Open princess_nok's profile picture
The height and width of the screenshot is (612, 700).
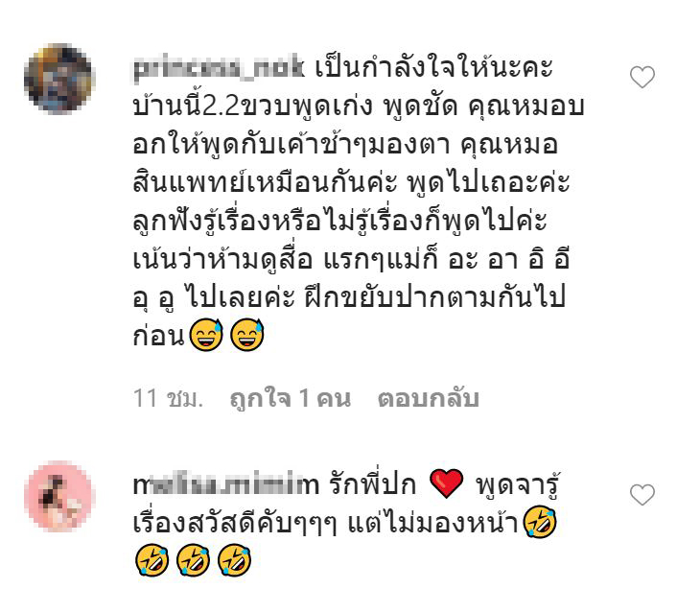pos(58,79)
